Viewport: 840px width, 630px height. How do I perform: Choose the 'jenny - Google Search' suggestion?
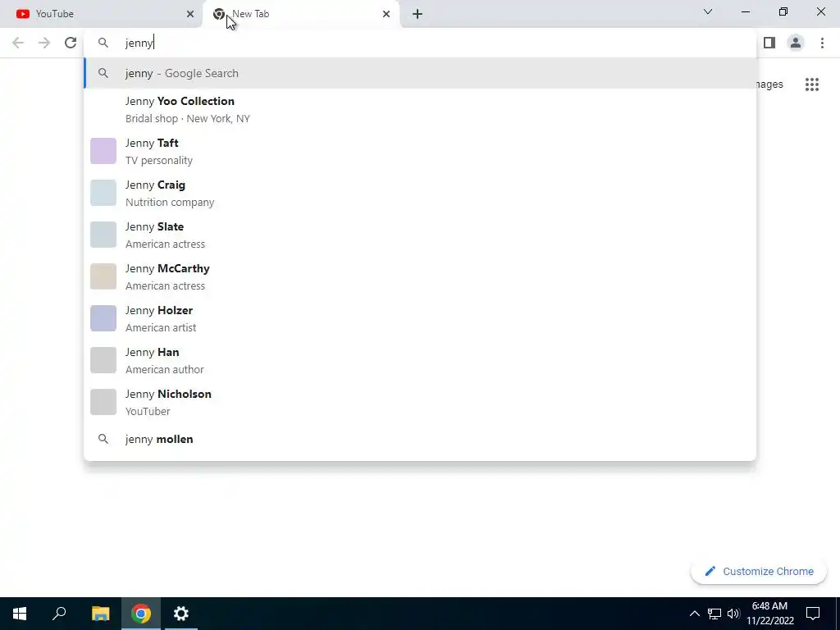[x=420, y=73]
